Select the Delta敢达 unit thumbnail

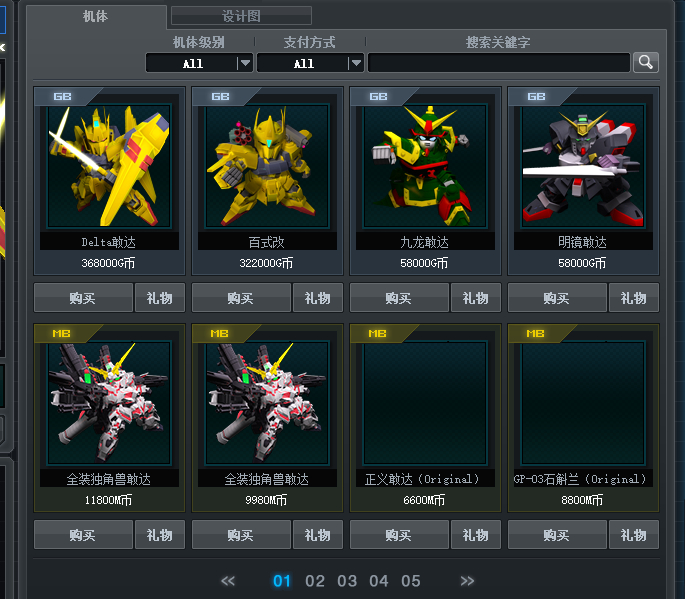[109, 166]
